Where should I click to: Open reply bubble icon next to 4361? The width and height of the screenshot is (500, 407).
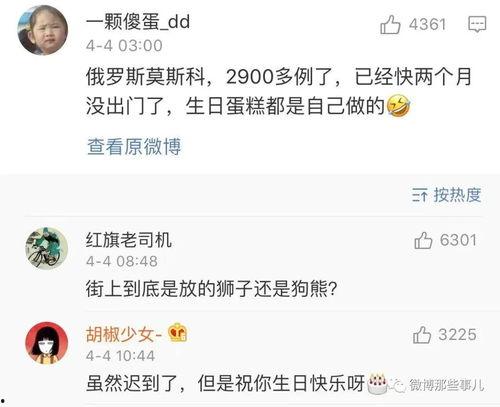pos(477,24)
